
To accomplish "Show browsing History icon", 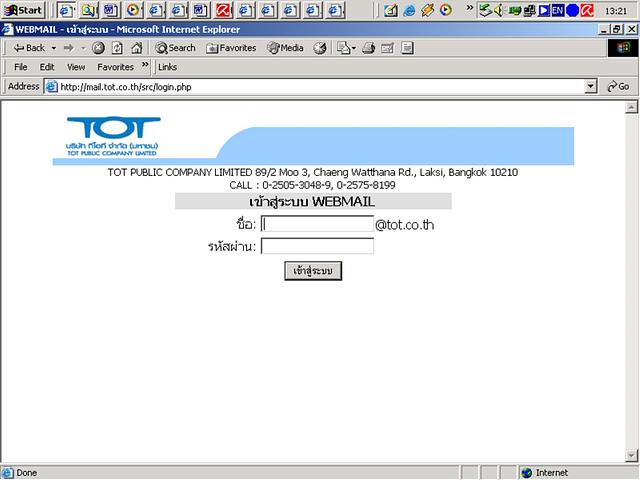I will [320, 48].
